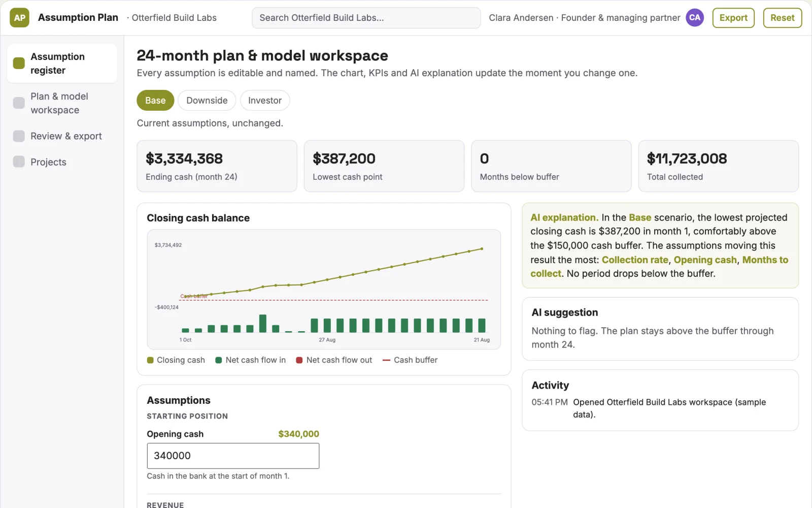Screen dimensions: 812x508
Task: Click the Review & export sidebar icon
Action: tap(19, 136)
